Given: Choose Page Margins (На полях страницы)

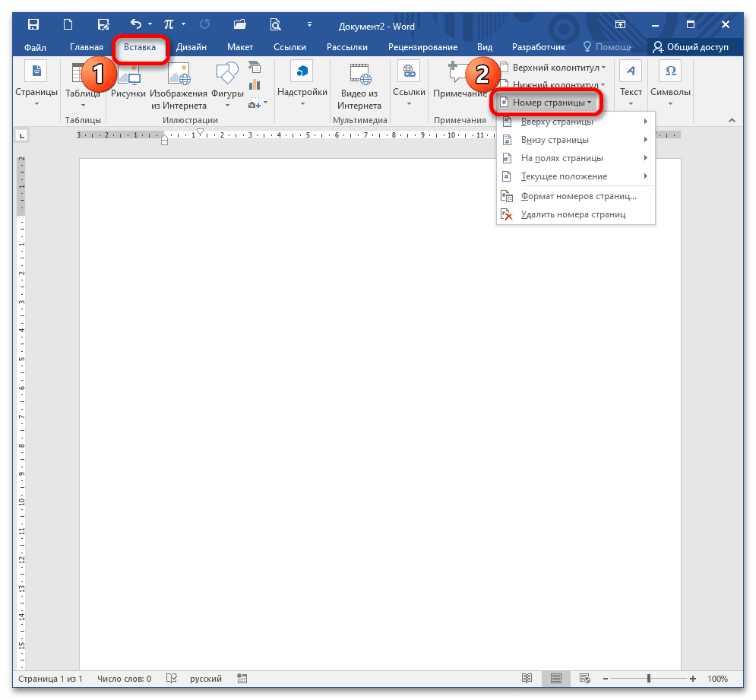Looking at the screenshot, I should click(576, 158).
